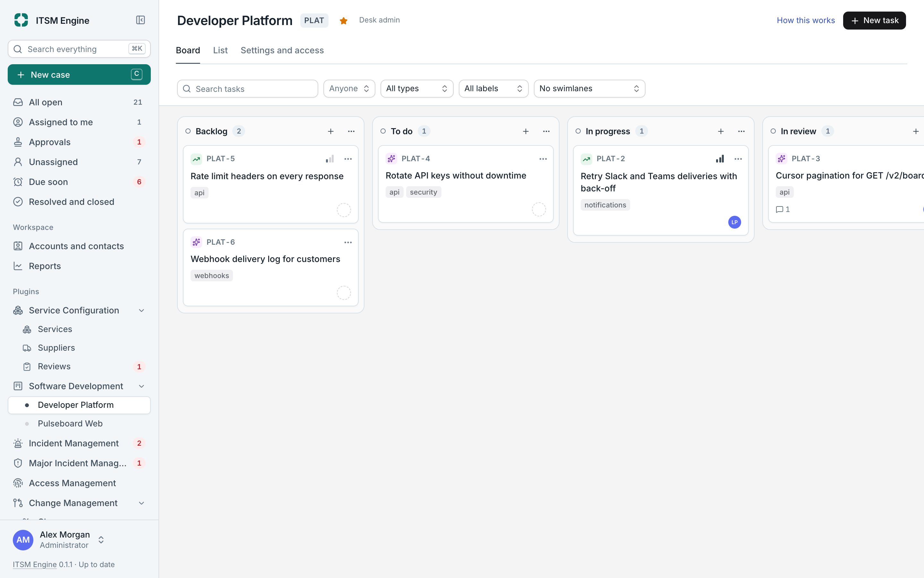Open the ITSM Engine version link

coord(35,564)
